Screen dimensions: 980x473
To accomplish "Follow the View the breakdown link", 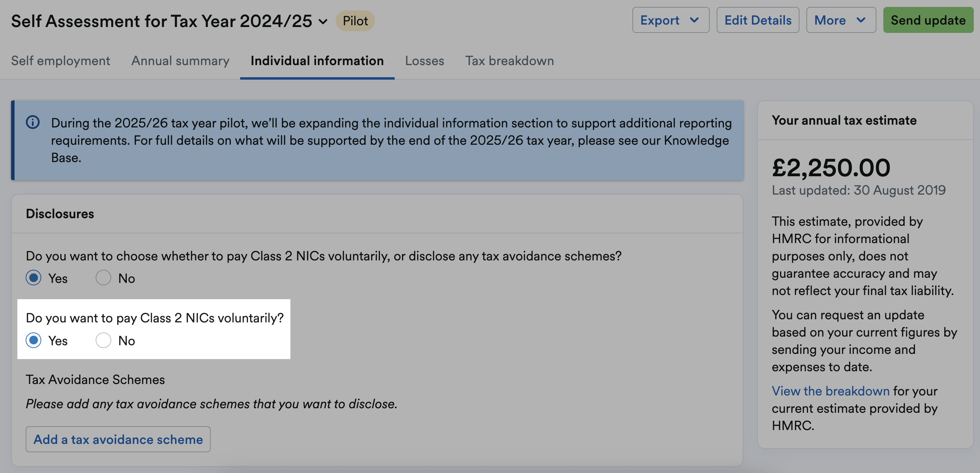I will pos(831,391).
